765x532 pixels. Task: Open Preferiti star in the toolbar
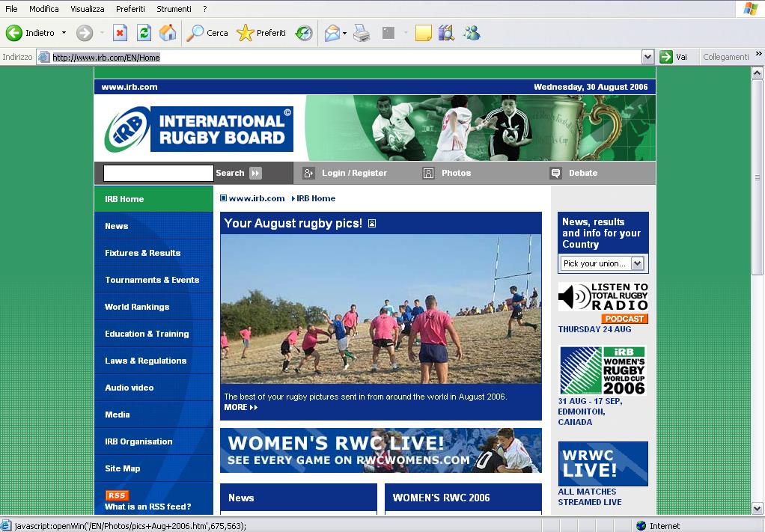click(x=245, y=33)
